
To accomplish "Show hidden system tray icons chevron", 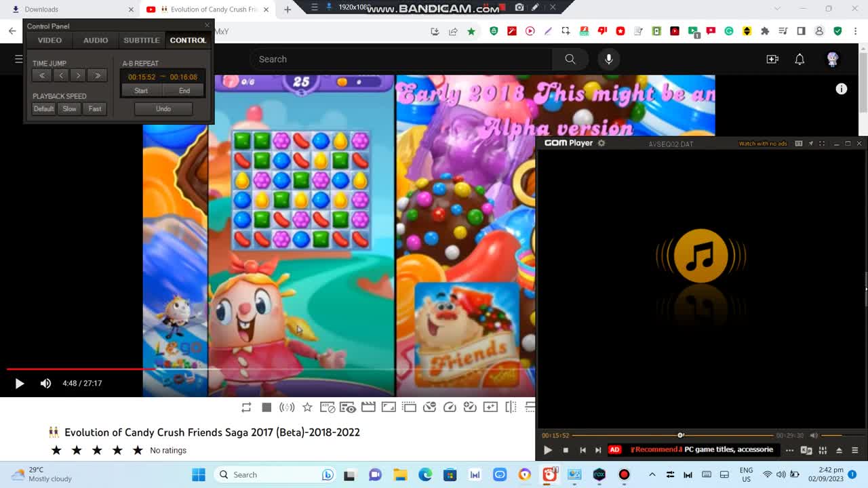I will (652, 474).
